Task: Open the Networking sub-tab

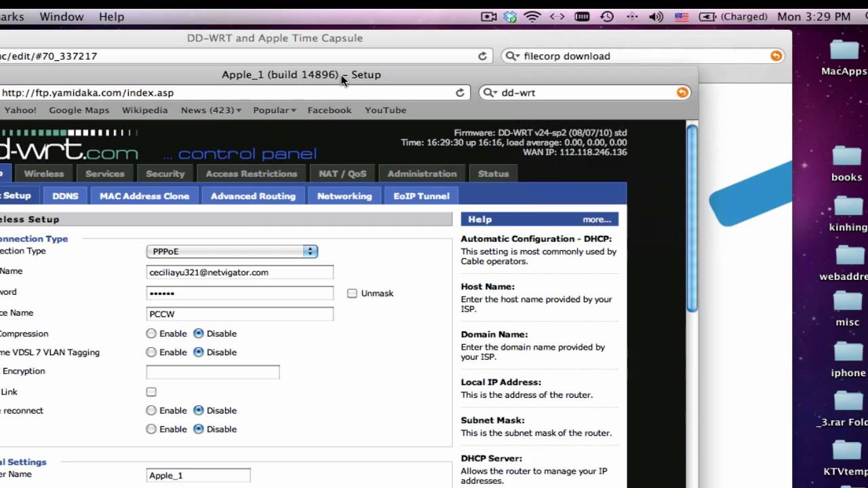Action: pos(344,197)
